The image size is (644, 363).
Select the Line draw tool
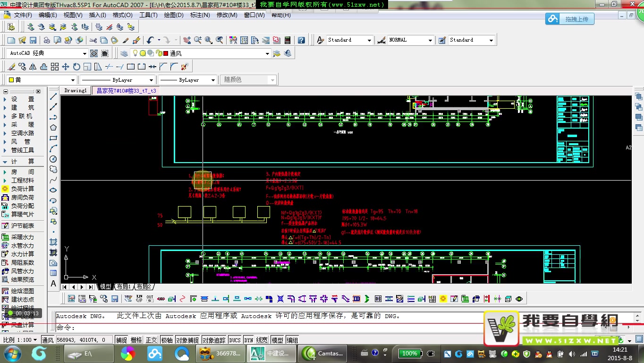(x=53, y=96)
